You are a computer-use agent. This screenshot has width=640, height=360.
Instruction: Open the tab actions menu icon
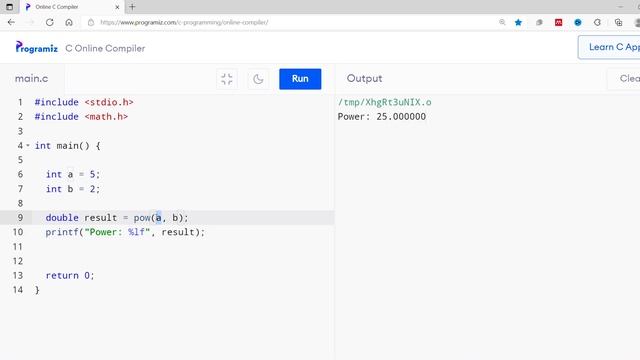tap(9, 7)
